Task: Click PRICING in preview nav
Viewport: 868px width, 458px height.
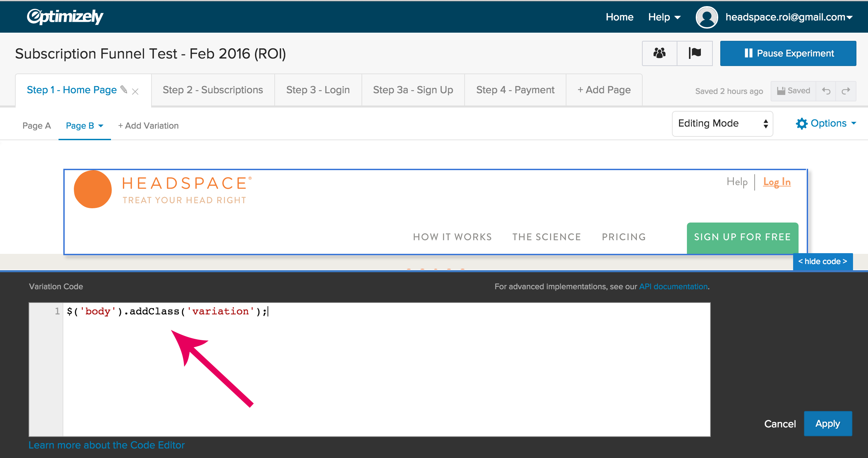Action: tap(624, 237)
